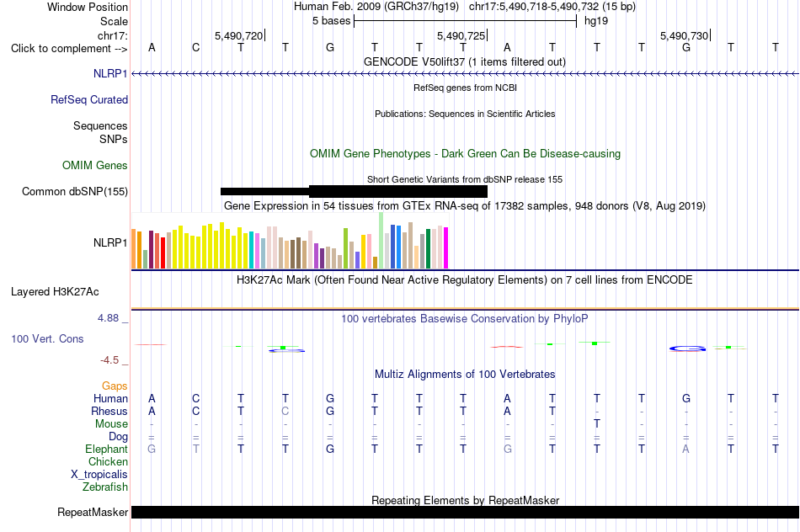The image size is (800, 532).
Task: Open the OMIM Genes track label
Action: 95,165
